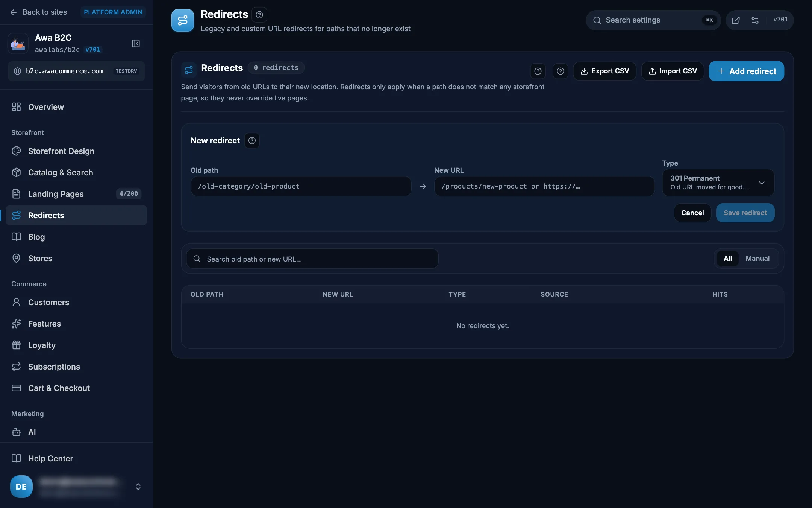
Task: Select the All filter tab
Action: tap(728, 259)
